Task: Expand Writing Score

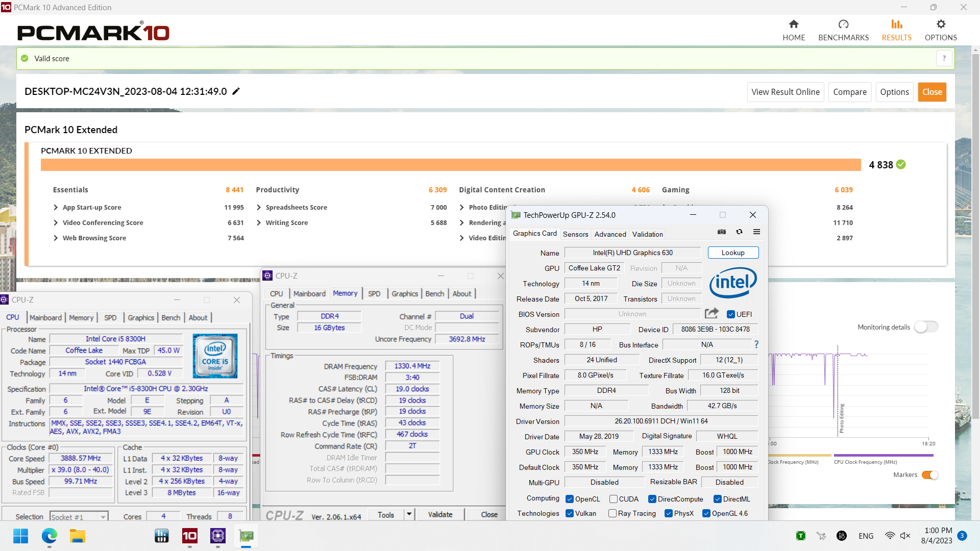Action: click(x=259, y=222)
